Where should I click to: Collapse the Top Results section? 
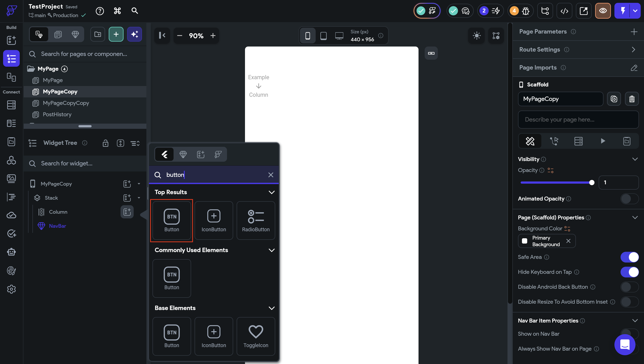tap(271, 192)
